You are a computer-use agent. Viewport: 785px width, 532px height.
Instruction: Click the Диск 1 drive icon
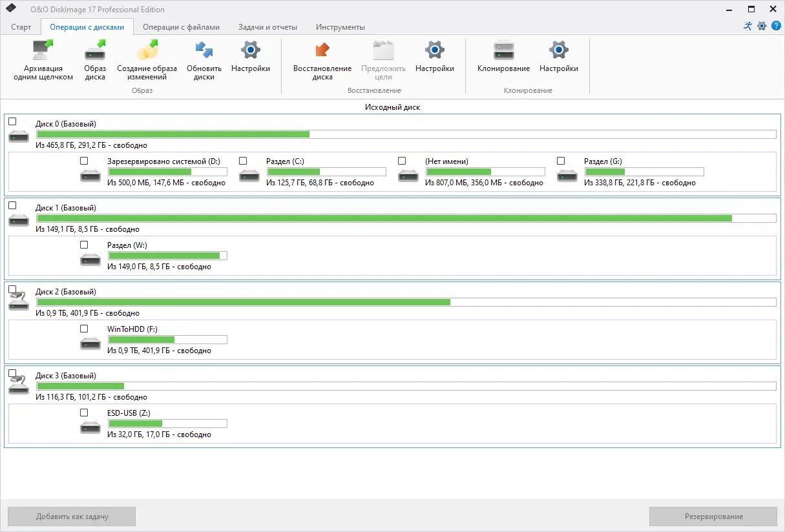point(19,220)
